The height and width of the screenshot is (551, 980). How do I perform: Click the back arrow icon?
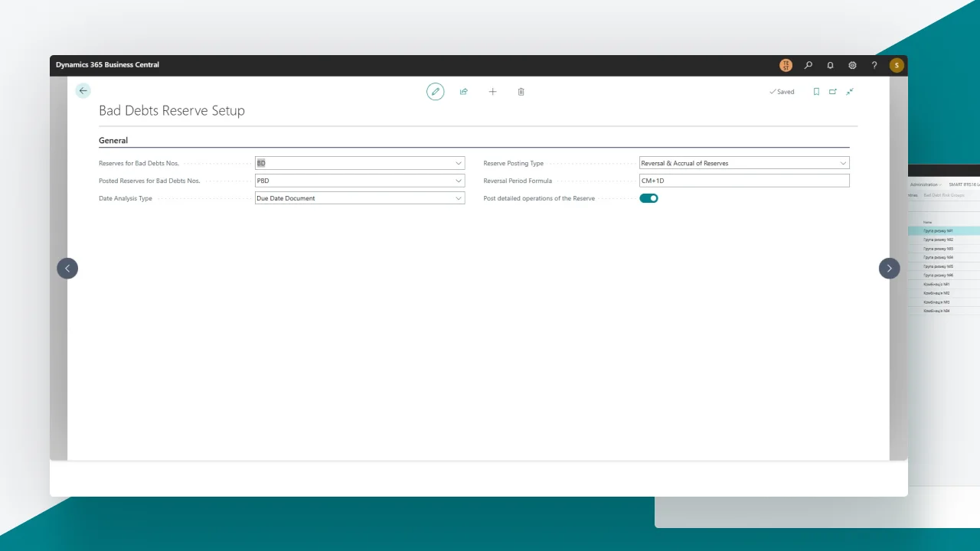coord(83,91)
